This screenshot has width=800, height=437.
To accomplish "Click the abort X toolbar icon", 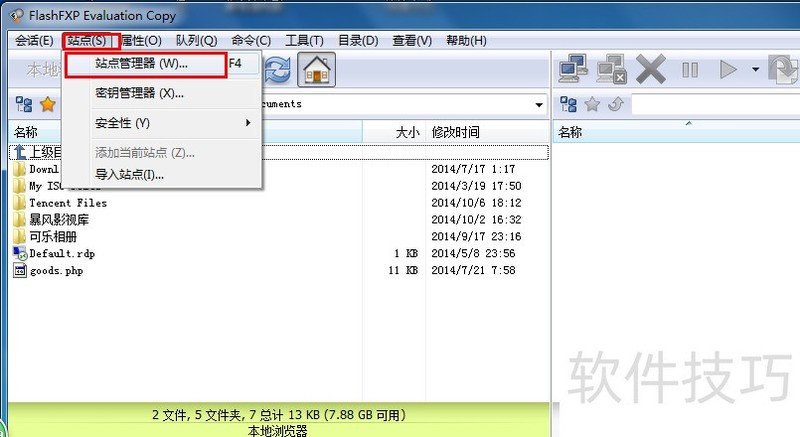I will coord(650,69).
